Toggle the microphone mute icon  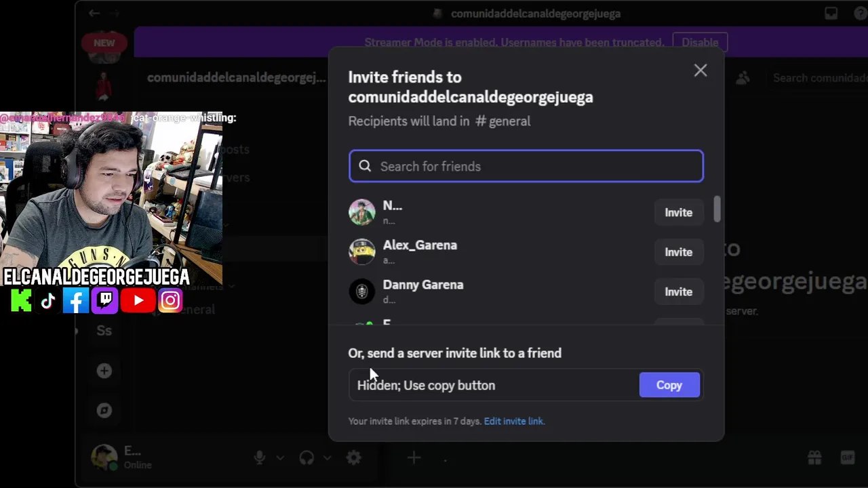click(259, 458)
